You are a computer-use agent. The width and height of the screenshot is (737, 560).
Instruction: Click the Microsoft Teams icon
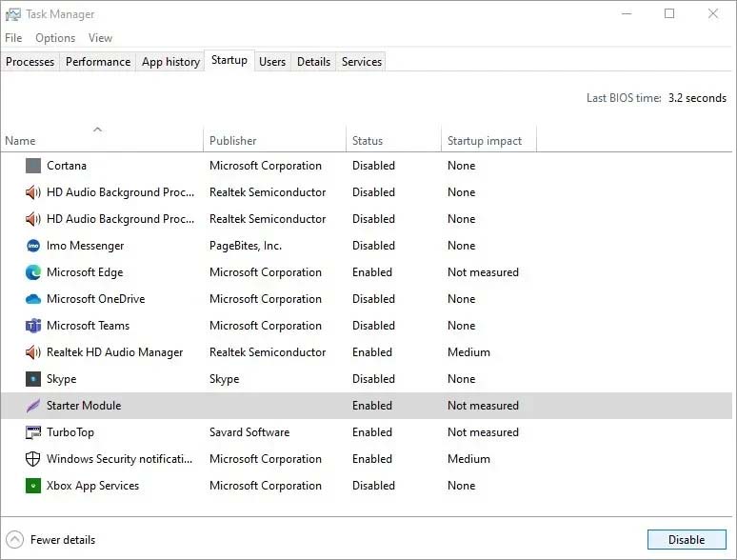coord(33,326)
